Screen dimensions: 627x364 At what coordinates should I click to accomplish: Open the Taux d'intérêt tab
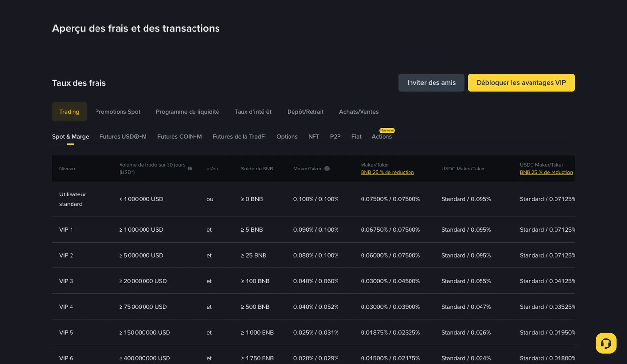tap(253, 112)
